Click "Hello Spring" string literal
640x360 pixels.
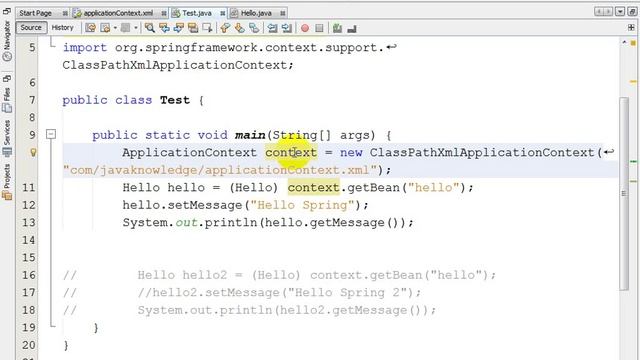[x=302, y=205]
